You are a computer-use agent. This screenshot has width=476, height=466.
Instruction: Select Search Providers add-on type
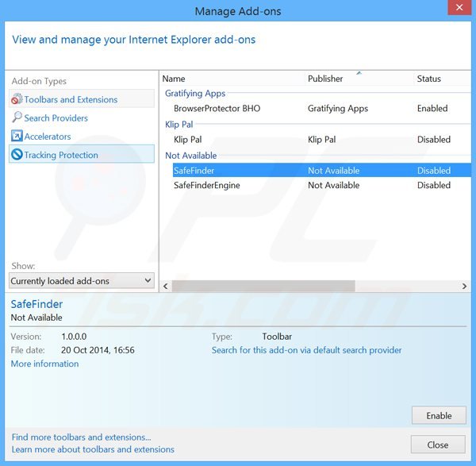82,117
